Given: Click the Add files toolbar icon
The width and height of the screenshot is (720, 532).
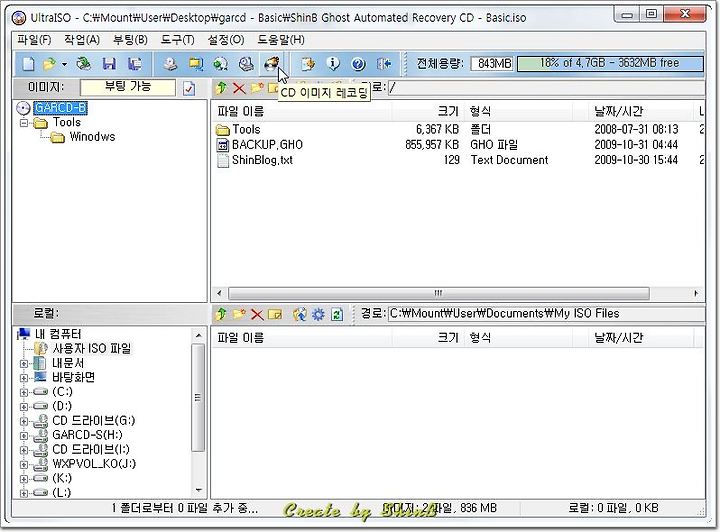Looking at the screenshot, I should click(308, 64).
